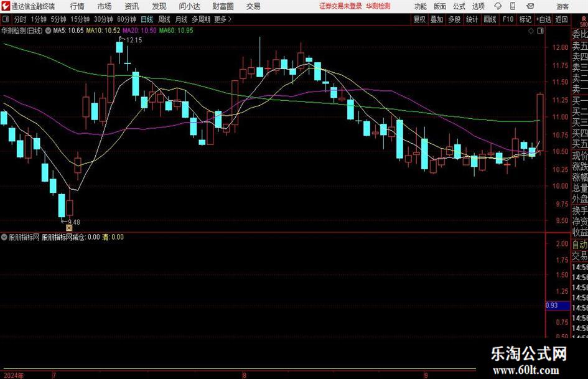Add stock with +自选 button
The height and width of the screenshot is (379, 588).
pyautogui.click(x=543, y=19)
